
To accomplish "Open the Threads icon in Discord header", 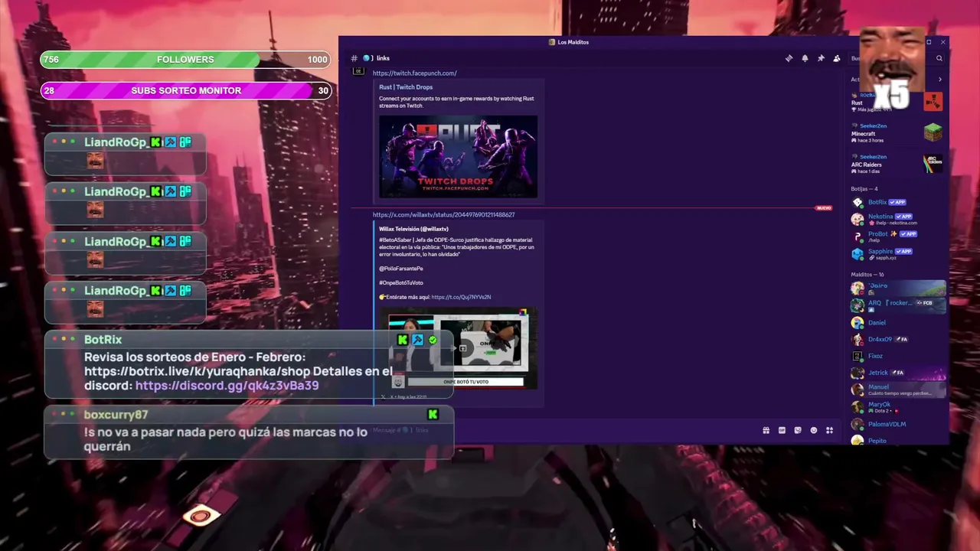I will [789, 58].
